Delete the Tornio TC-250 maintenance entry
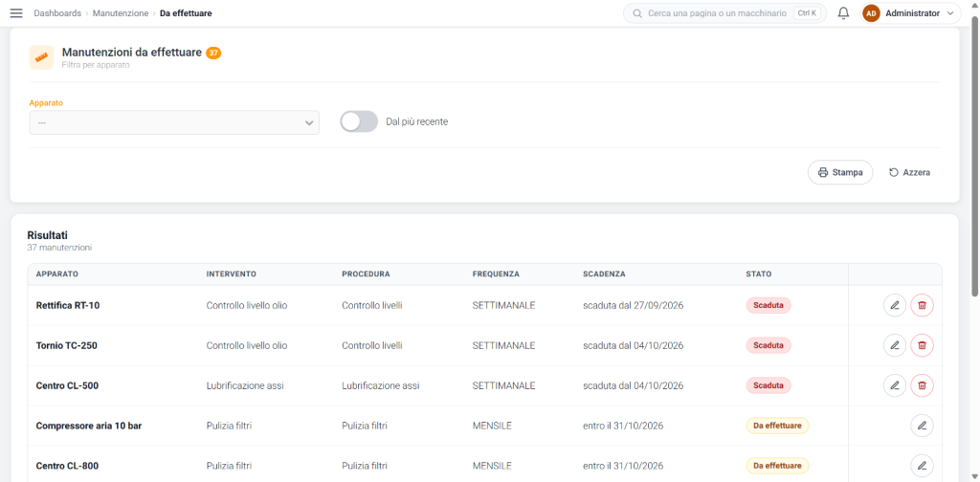 [x=922, y=345]
